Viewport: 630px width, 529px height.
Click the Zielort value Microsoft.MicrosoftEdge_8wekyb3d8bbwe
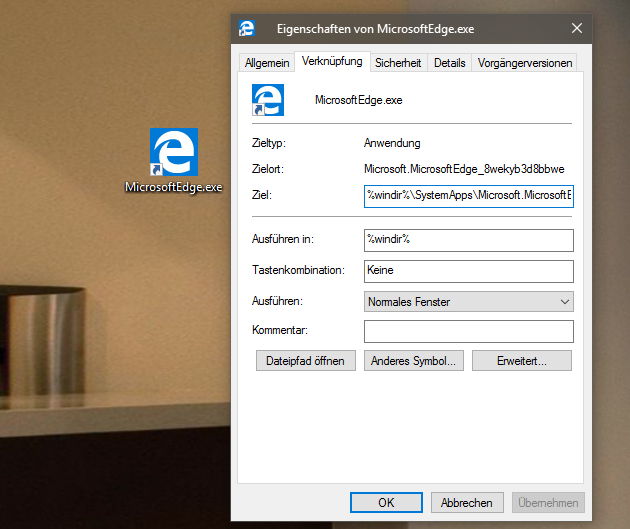tap(464, 169)
